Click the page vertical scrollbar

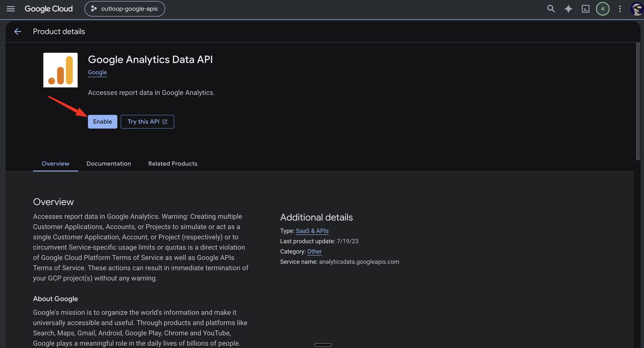pyautogui.click(x=638, y=101)
